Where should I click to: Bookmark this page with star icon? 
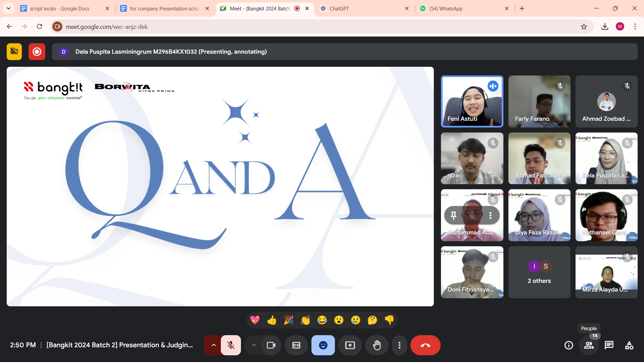(584, 27)
